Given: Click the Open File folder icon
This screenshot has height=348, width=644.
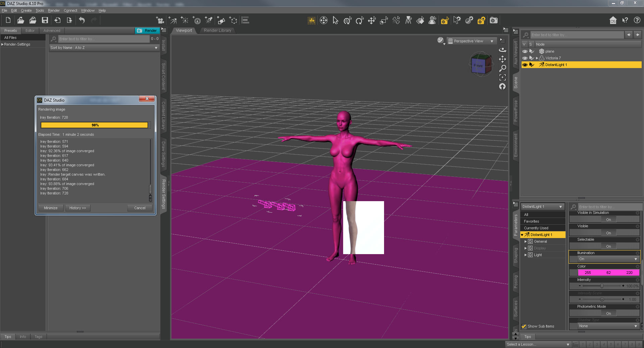Looking at the screenshot, I should tap(20, 20).
